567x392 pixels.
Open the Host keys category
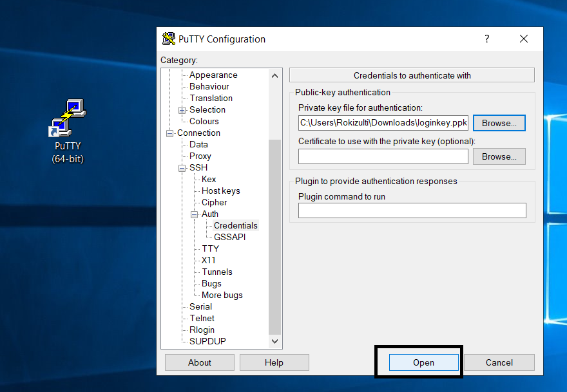click(220, 191)
